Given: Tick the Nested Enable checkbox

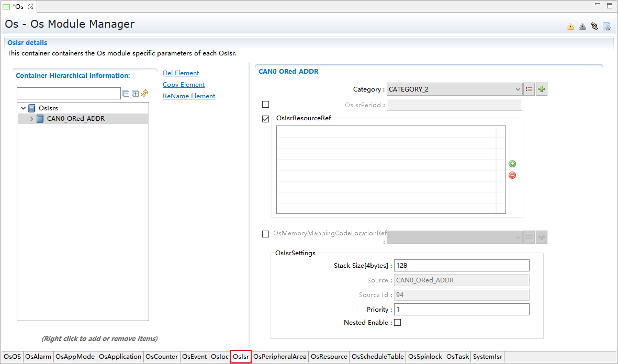Looking at the screenshot, I should 397,323.
